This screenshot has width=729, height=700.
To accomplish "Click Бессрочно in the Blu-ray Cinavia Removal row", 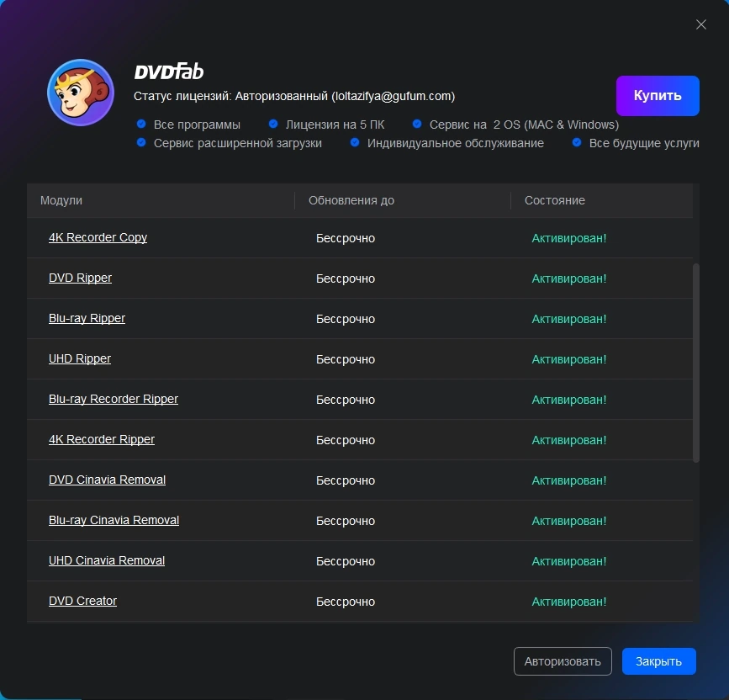I will pyautogui.click(x=346, y=521).
